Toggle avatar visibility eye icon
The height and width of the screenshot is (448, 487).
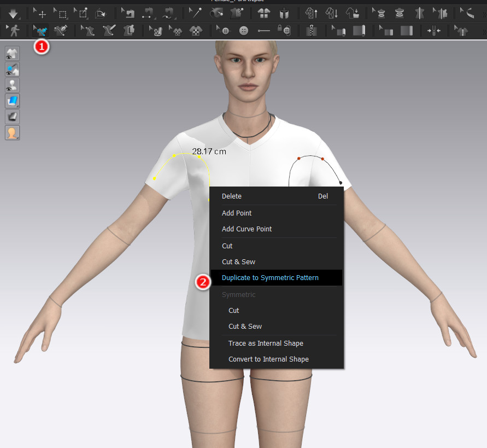pos(12,85)
